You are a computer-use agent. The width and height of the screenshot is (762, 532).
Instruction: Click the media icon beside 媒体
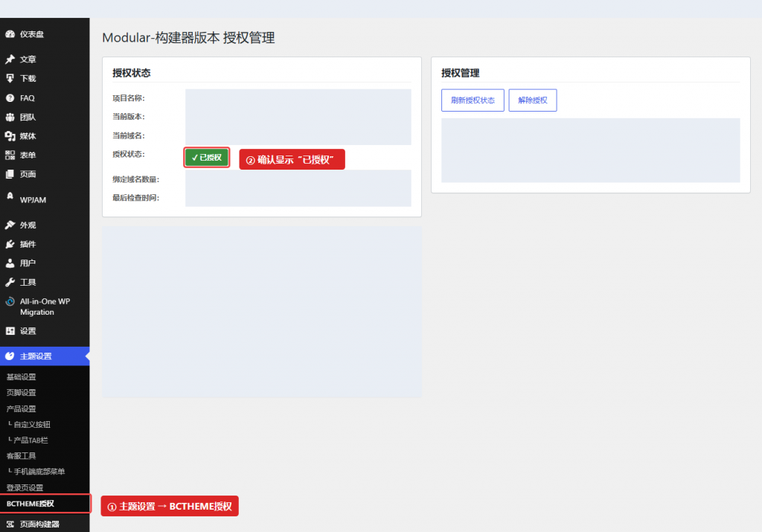point(10,136)
